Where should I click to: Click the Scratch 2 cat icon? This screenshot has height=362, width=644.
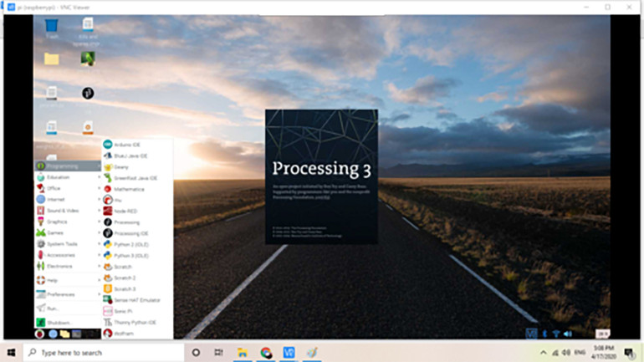[108, 278]
